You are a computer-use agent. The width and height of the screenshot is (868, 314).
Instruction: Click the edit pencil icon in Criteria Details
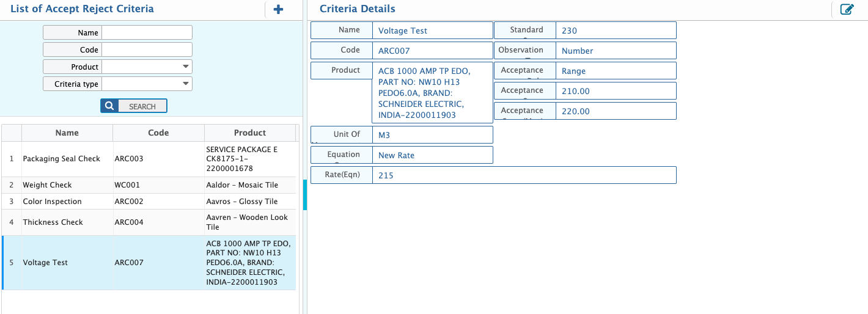847,9
